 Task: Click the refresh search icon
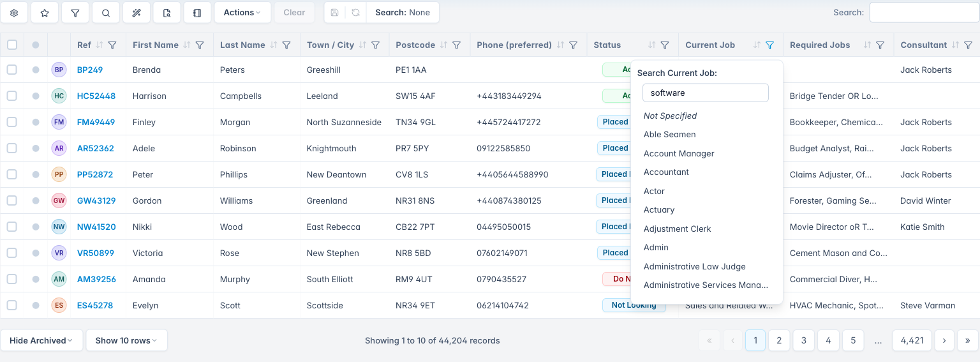point(355,13)
